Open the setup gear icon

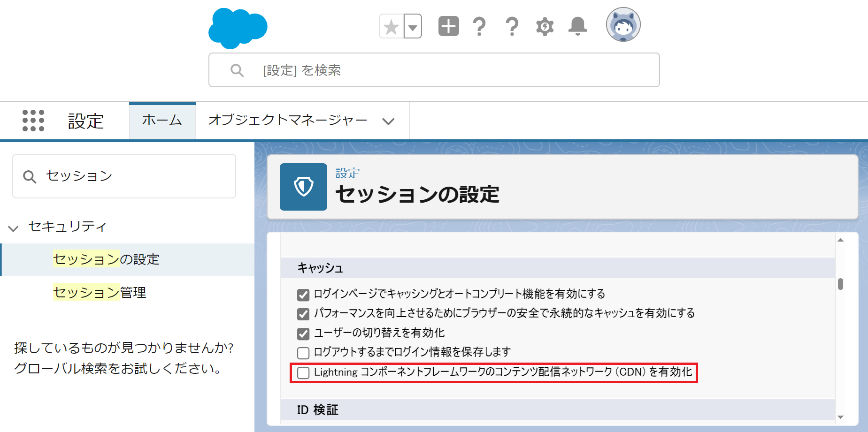click(x=545, y=27)
